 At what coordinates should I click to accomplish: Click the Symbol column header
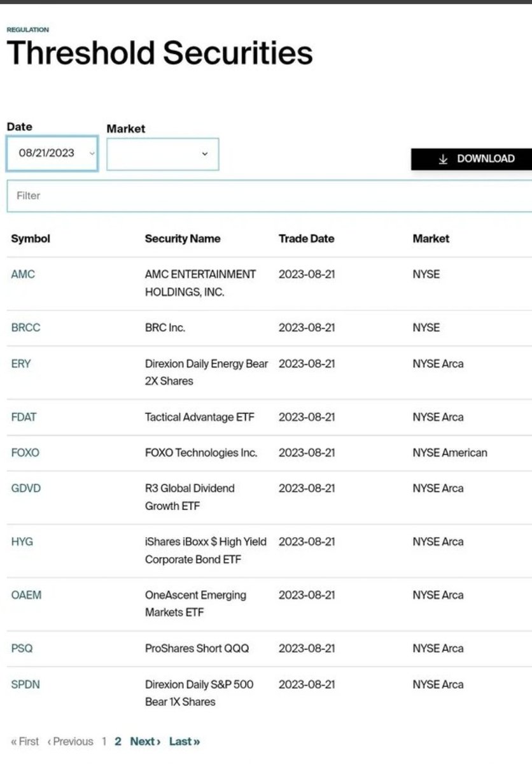[x=31, y=239]
